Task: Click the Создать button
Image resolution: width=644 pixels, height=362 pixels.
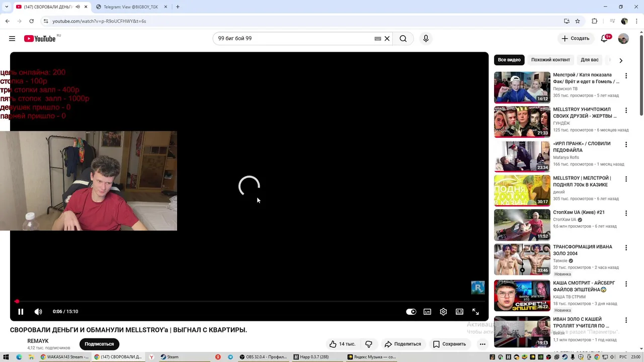Action: 575,39
